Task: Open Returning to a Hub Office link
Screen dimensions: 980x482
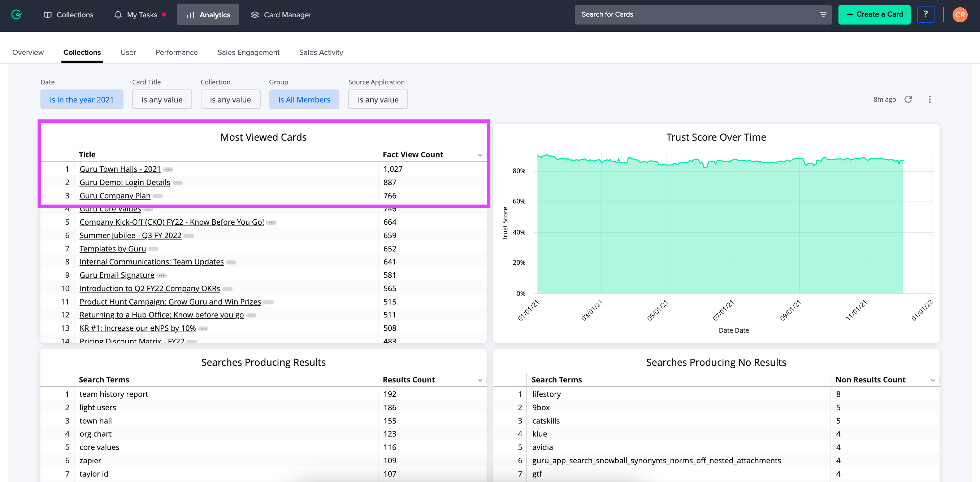Action: coord(162,315)
